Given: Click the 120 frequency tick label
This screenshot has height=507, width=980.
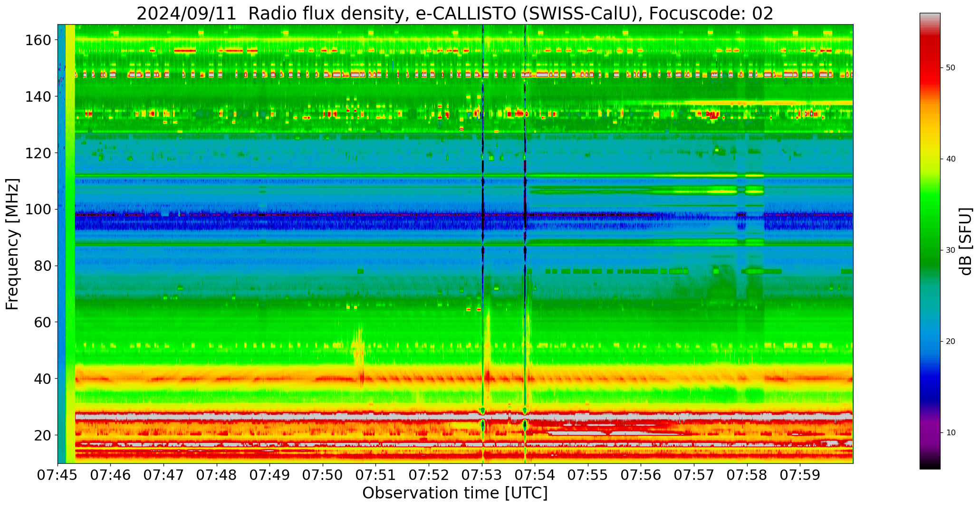Looking at the screenshot, I should 38,153.
